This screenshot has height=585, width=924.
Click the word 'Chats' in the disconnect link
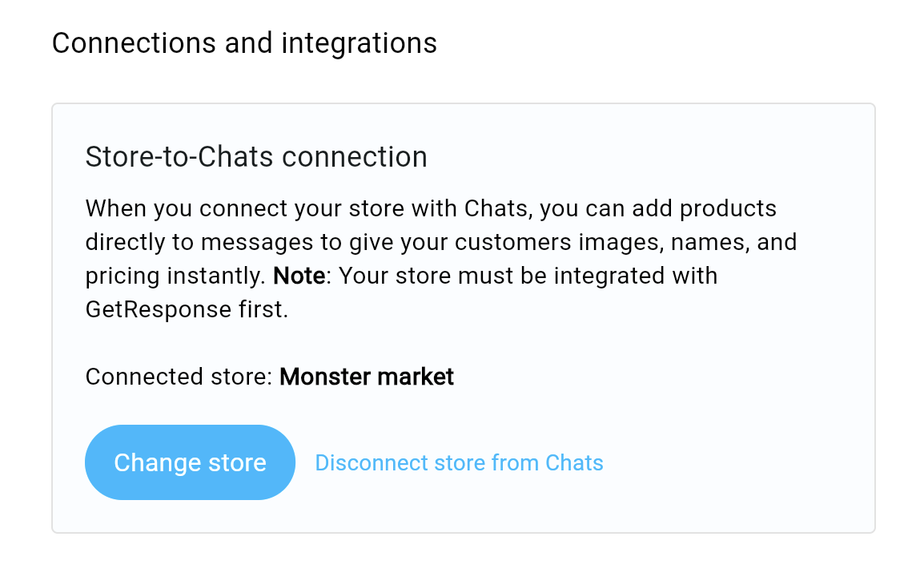tap(574, 462)
